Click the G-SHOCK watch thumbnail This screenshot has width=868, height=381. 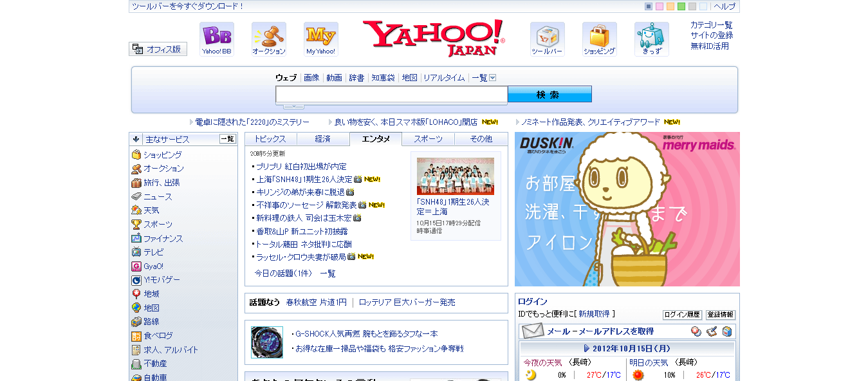tap(267, 342)
